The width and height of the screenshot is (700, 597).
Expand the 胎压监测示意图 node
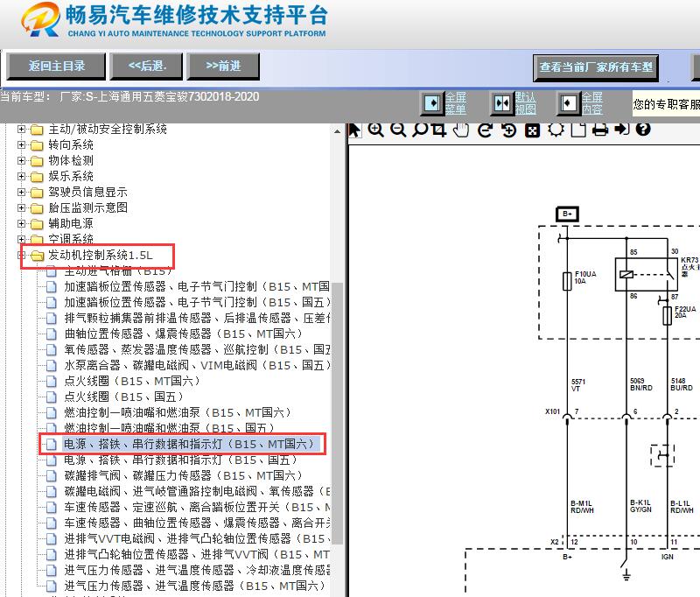coord(21,207)
